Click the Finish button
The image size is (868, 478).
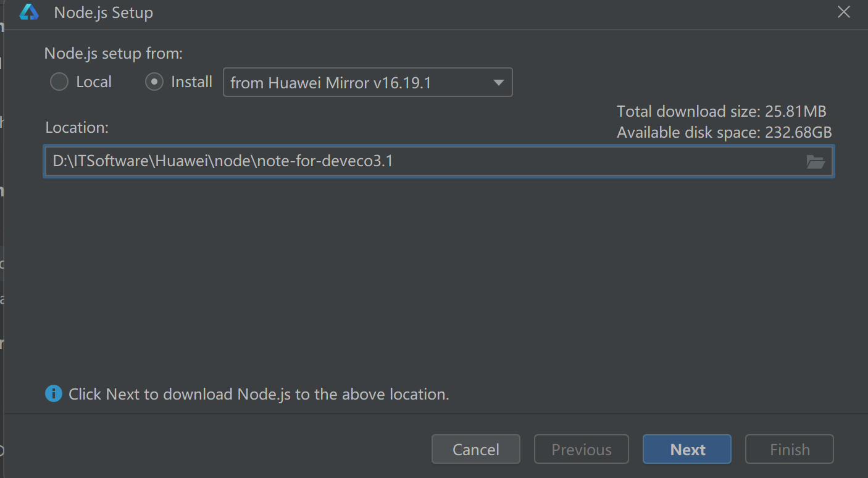790,449
